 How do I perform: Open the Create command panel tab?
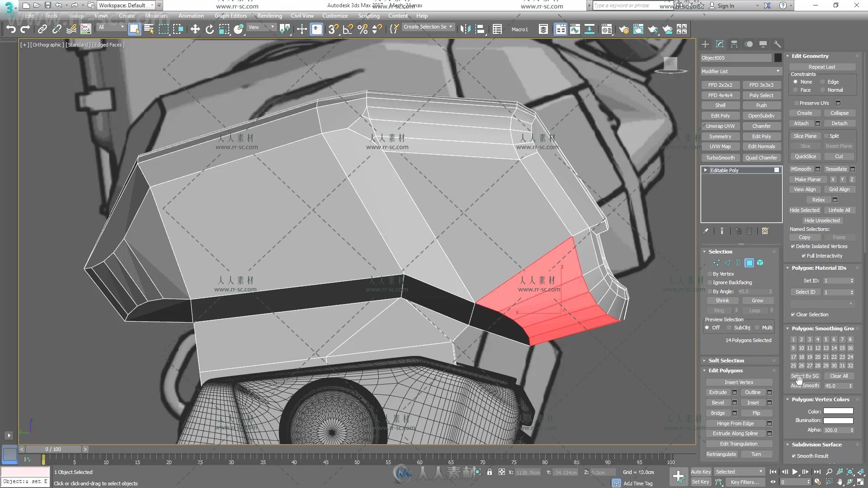pos(705,44)
